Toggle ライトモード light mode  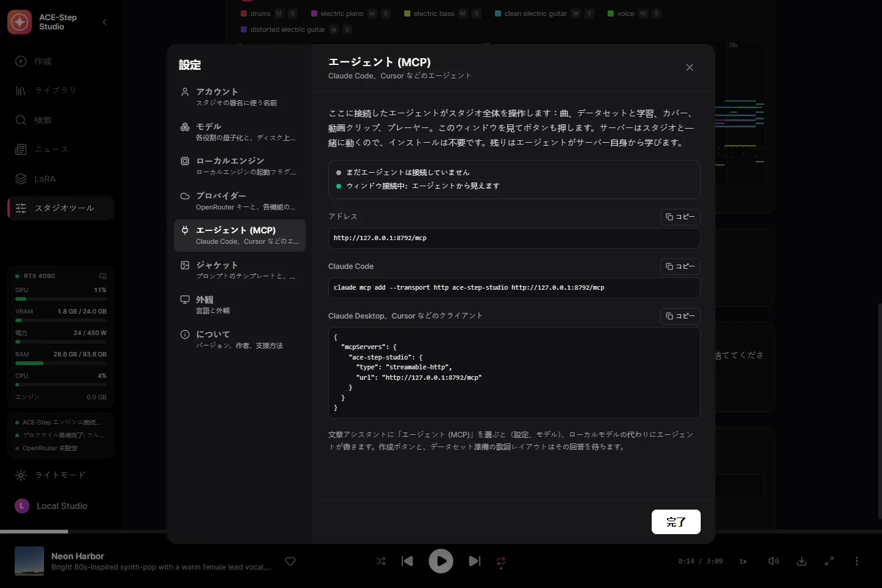(61, 475)
